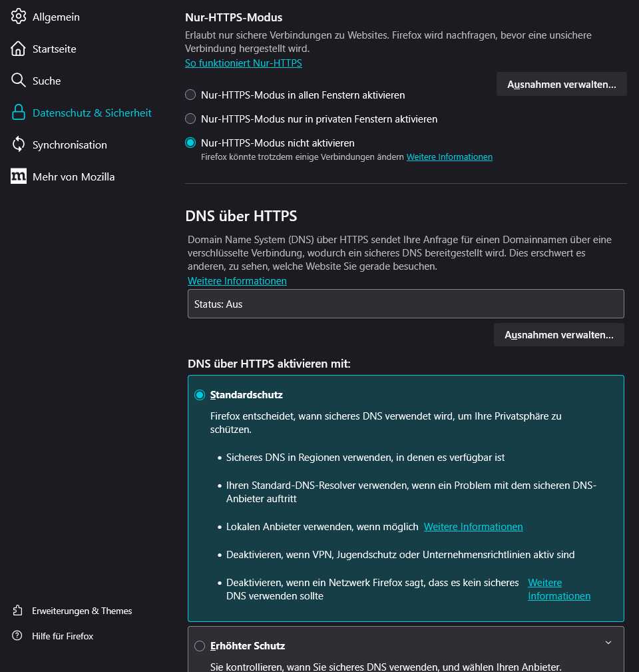The image size is (639, 672).
Task: Select the Standardschutz radio option
Action: coord(200,395)
